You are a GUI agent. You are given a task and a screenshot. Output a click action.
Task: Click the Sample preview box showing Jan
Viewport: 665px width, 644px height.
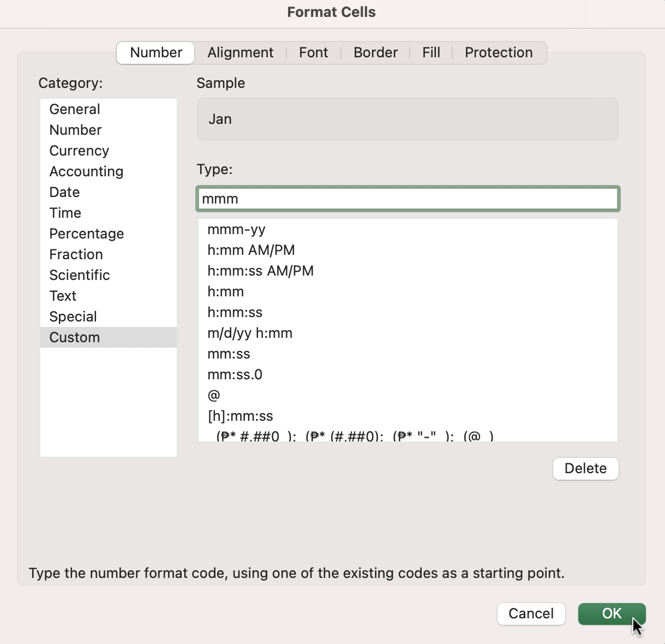click(x=408, y=119)
